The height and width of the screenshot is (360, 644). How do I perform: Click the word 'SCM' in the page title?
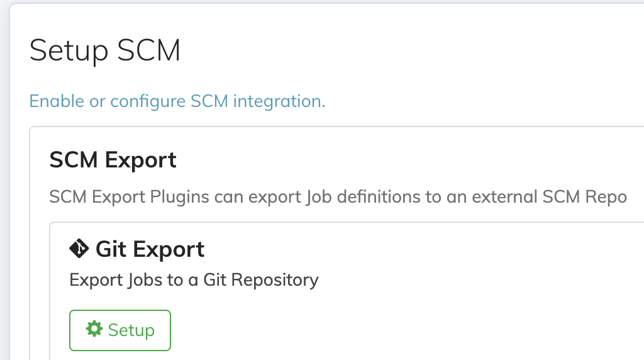[148, 50]
